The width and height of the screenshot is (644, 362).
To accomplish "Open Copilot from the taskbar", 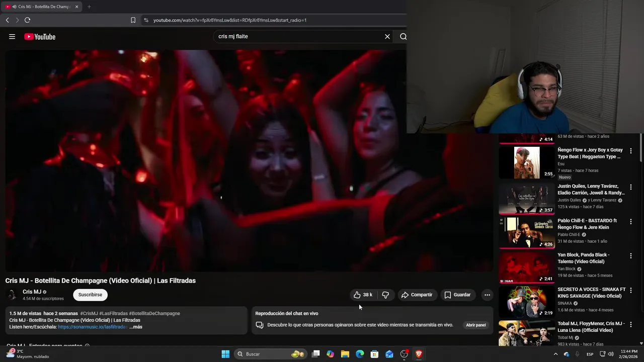I will point(330,354).
